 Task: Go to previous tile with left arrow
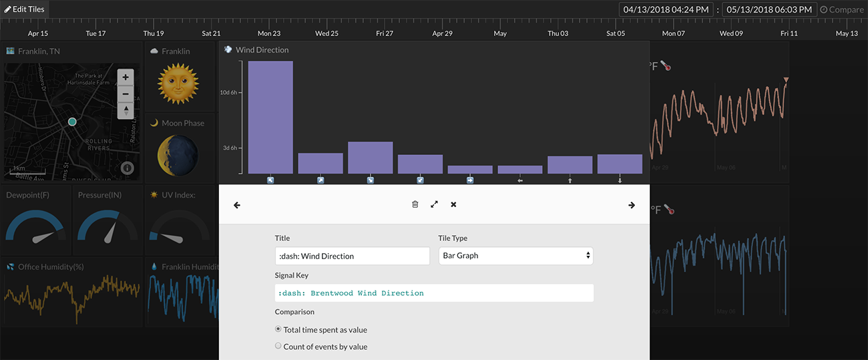click(237, 205)
